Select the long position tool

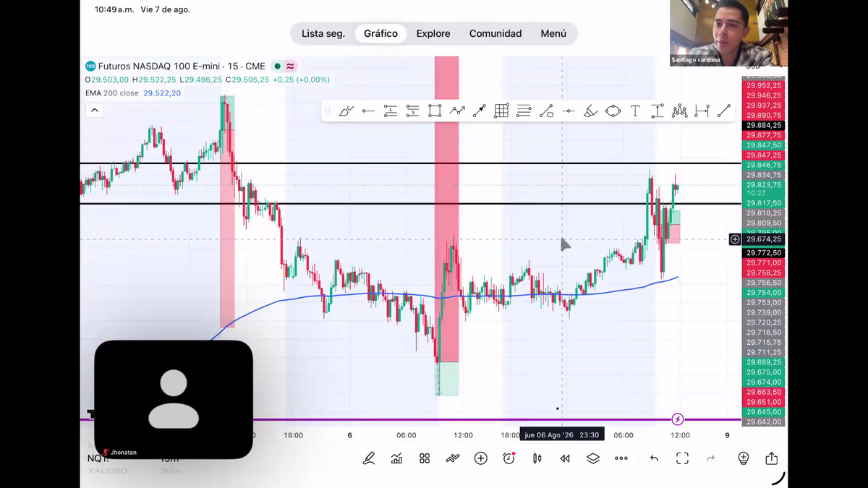pos(391,111)
